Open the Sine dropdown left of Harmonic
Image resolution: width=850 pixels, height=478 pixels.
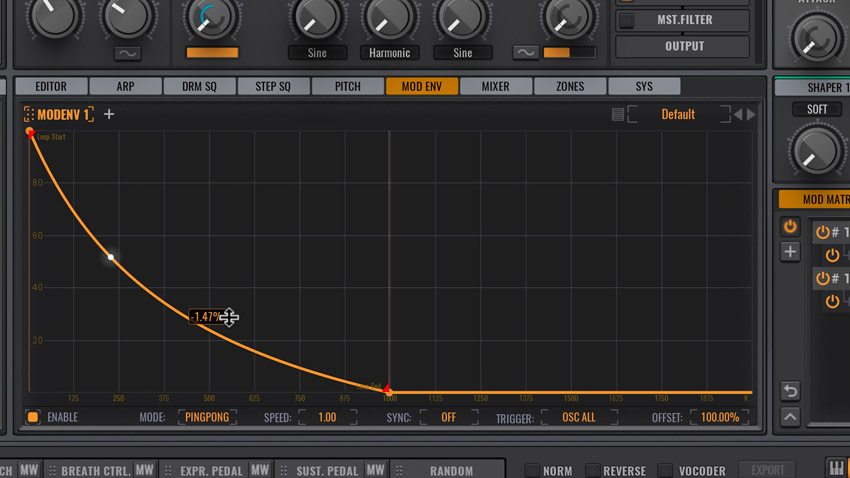[317, 53]
